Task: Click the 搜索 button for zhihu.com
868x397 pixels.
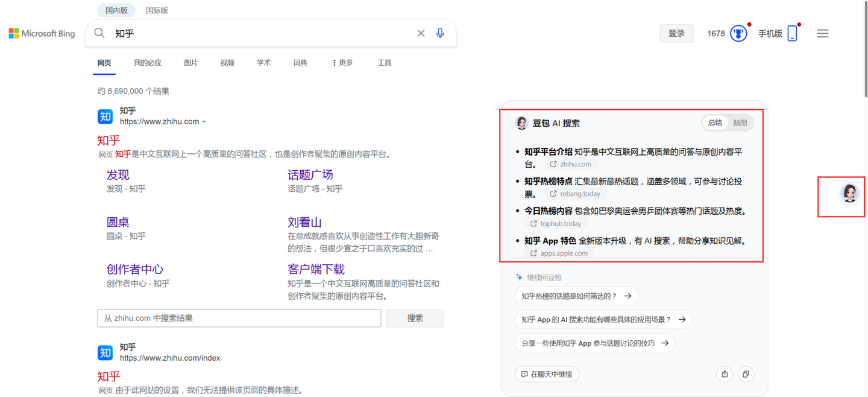Action: point(415,318)
